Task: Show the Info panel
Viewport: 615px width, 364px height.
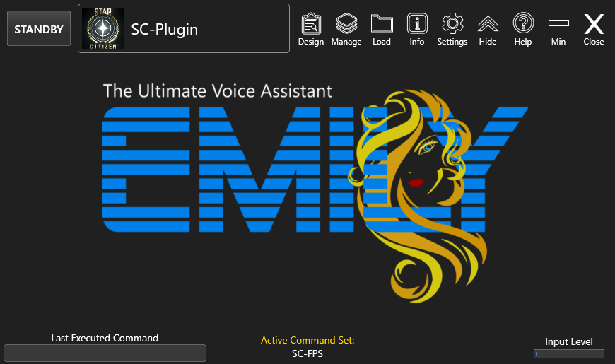Action: click(417, 30)
